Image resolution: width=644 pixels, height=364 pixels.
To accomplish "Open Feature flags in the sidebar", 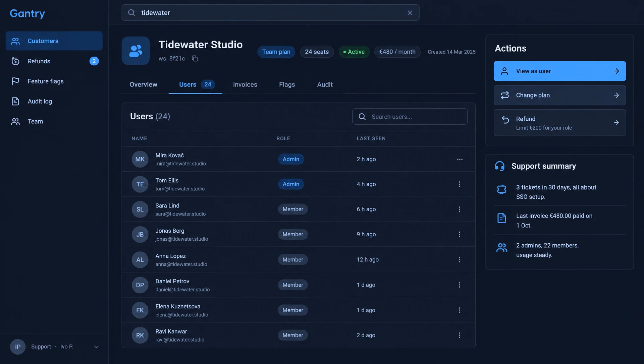I will pyautogui.click(x=54, y=81).
